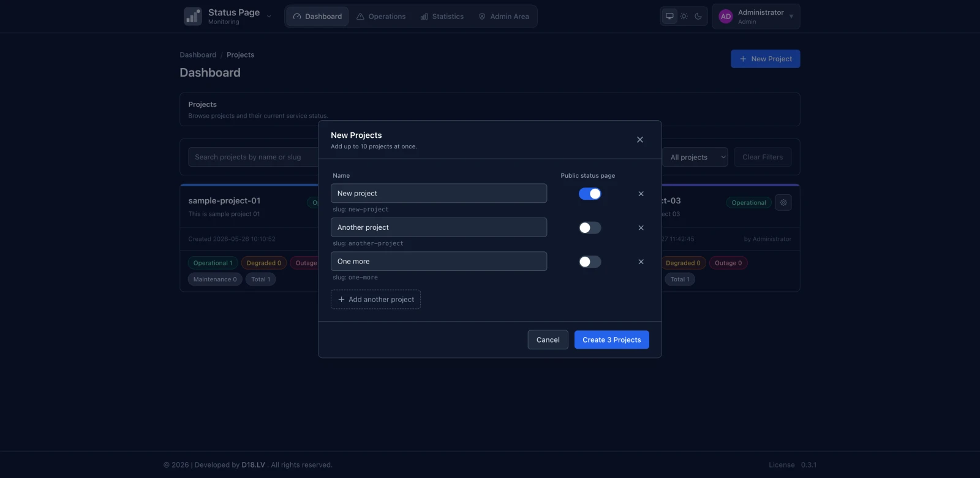The image size is (980, 478).
Task: Edit the 'Another project' name field
Action: tap(439, 227)
